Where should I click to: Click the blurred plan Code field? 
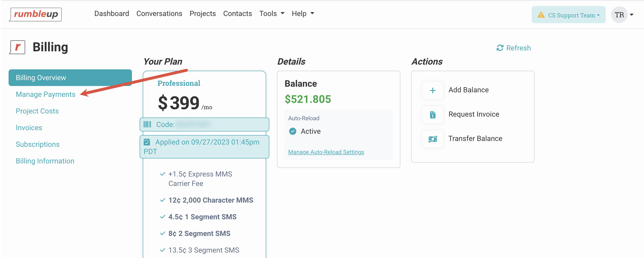194,124
